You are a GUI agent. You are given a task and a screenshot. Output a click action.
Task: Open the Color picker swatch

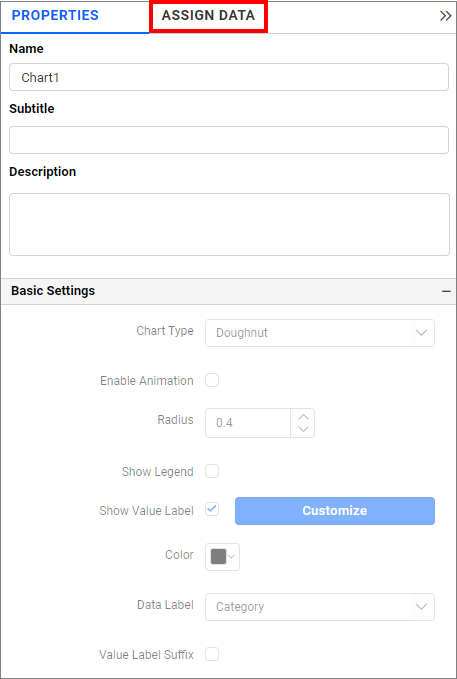point(222,556)
